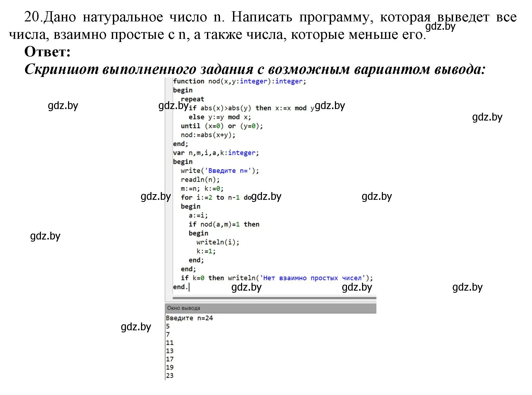Screen dimensions: 532x395
Task: Click the 'if nod(a,m)=1 then' line
Action: click(224, 224)
